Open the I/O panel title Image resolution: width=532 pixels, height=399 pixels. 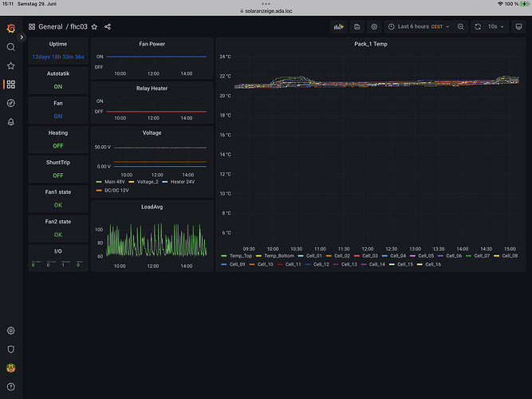58,251
